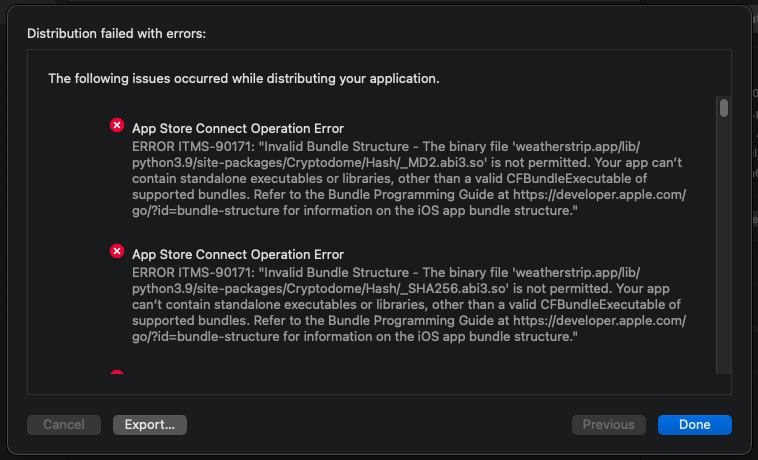The width and height of the screenshot is (758, 460).
Task: Grab the issues list scrollbar thumb
Action: 723,108
